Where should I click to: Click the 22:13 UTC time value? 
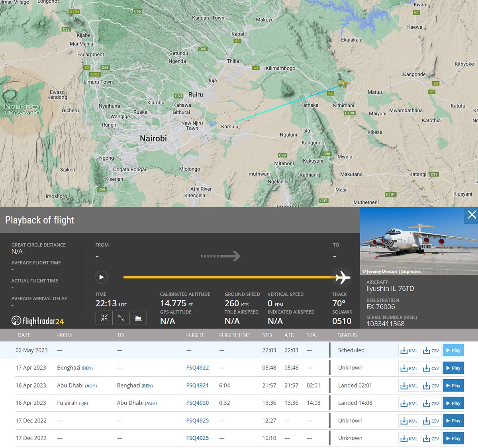(111, 303)
